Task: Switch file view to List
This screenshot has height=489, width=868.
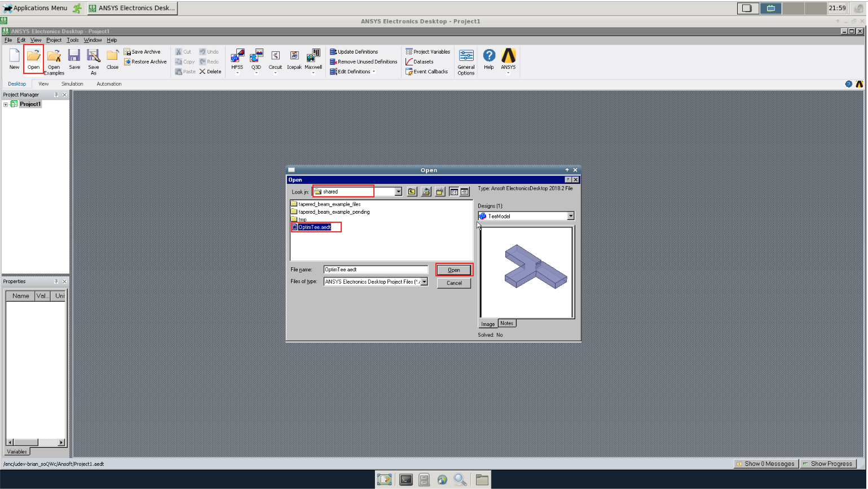Action: (x=454, y=192)
